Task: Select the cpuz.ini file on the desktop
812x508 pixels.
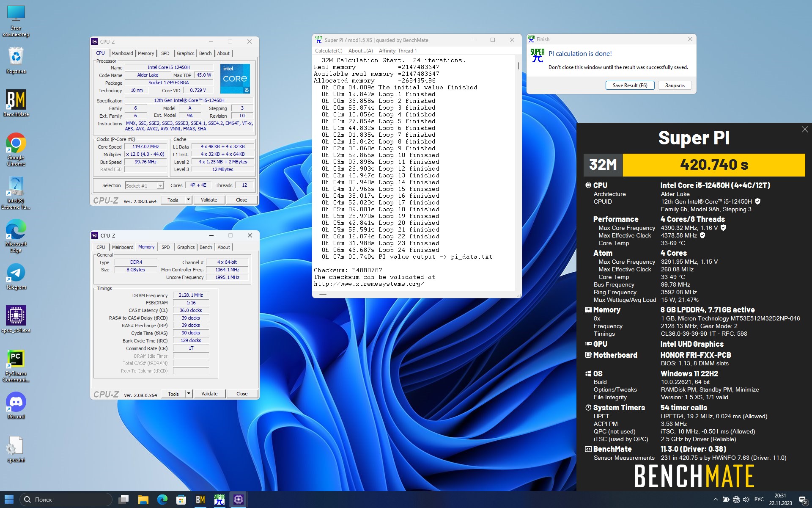Action: click(x=16, y=449)
